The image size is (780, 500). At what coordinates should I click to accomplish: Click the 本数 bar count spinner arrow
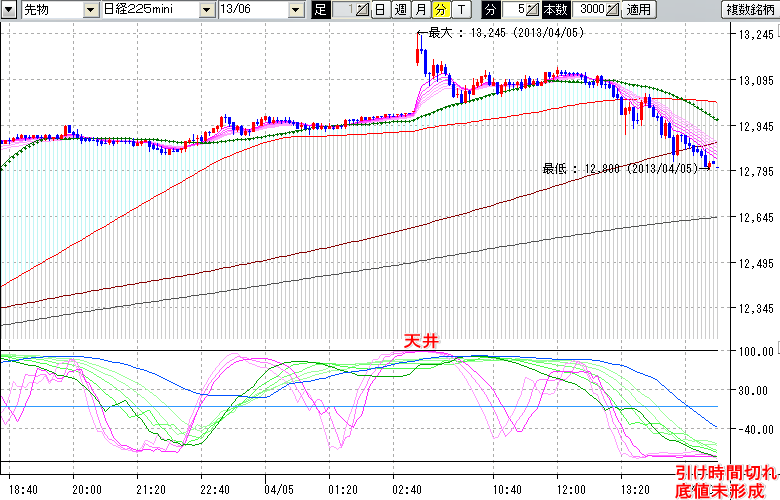click(611, 10)
